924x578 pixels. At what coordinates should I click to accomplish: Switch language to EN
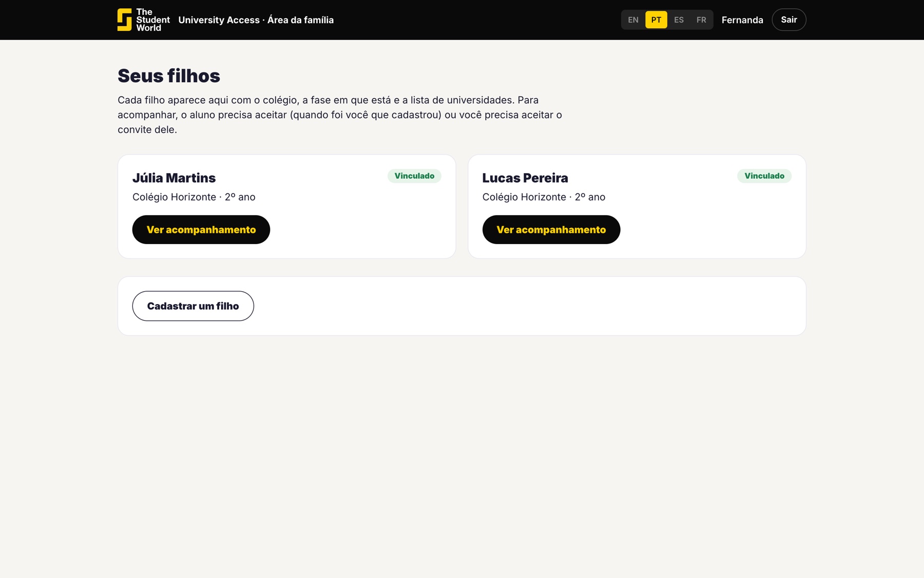[x=633, y=20]
